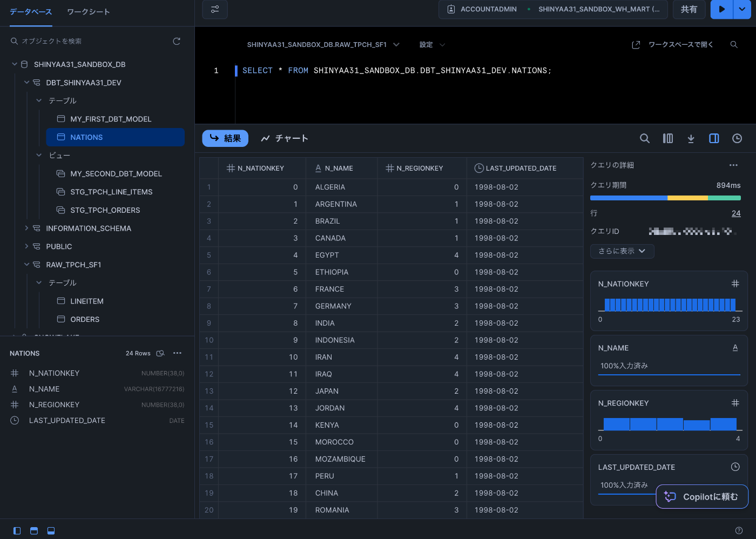The width and height of the screenshot is (756, 539).
Task: Select row number 10 in results grid
Action: [209, 340]
